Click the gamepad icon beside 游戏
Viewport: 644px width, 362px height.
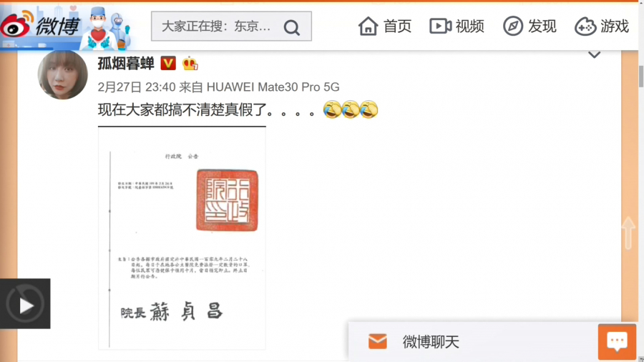tap(585, 26)
